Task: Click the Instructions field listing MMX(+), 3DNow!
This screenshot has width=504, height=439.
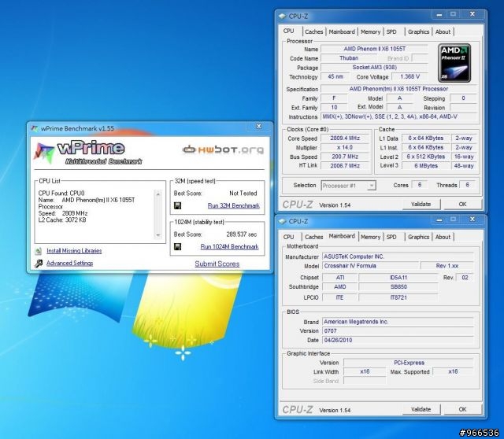Action: (x=399, y=117)
